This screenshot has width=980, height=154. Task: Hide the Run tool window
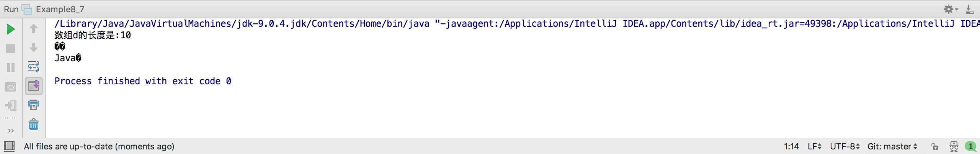point(970,9)
